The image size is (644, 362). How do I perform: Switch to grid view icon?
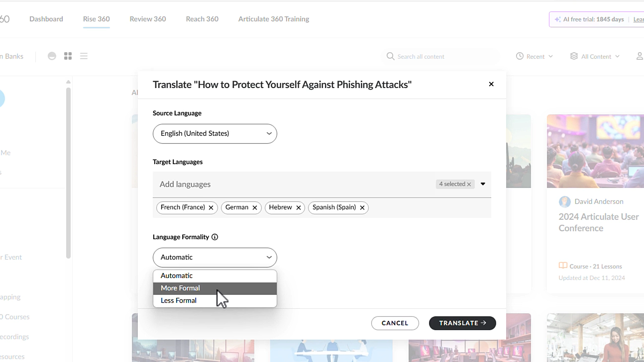(68, 56)
